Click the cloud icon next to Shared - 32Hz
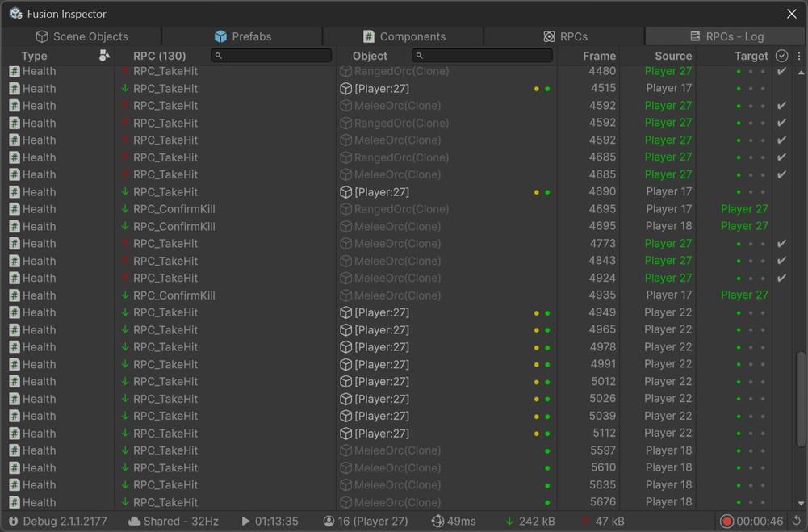Viewport: 808px width, 532px height. (x=134, y=522)
